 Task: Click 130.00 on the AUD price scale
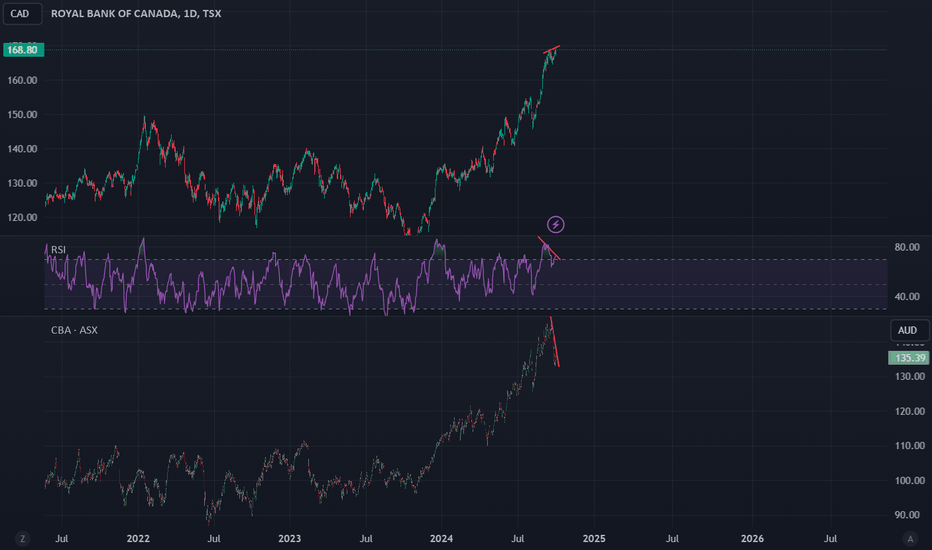tap(910, 376)
